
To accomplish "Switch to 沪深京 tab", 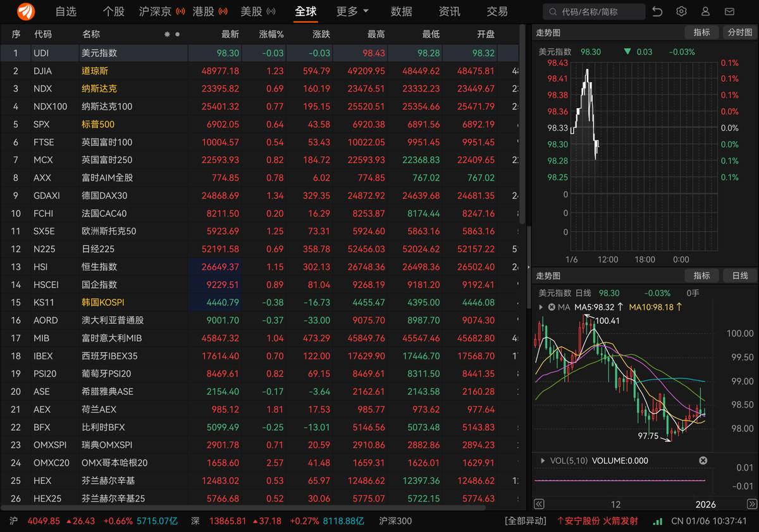I will coord(155,11).
